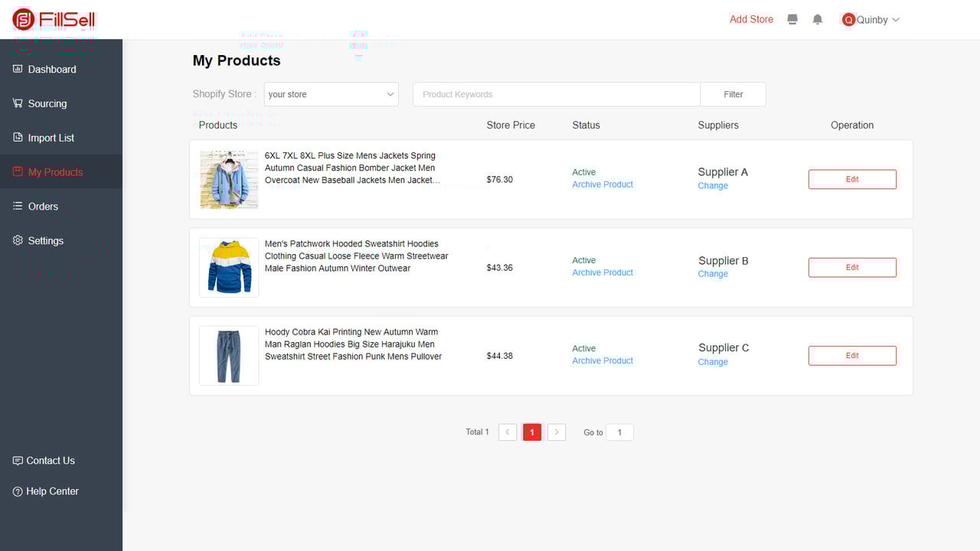Open Settings in the sidebar
The image size is (980, 551).
point(46,240)
